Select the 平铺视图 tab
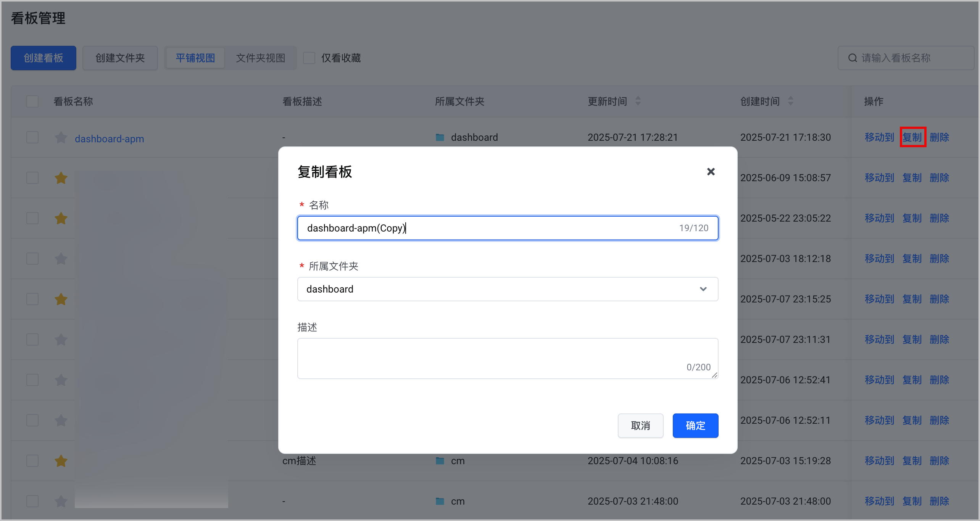This screenshot has width=980, height=521. 195,58
